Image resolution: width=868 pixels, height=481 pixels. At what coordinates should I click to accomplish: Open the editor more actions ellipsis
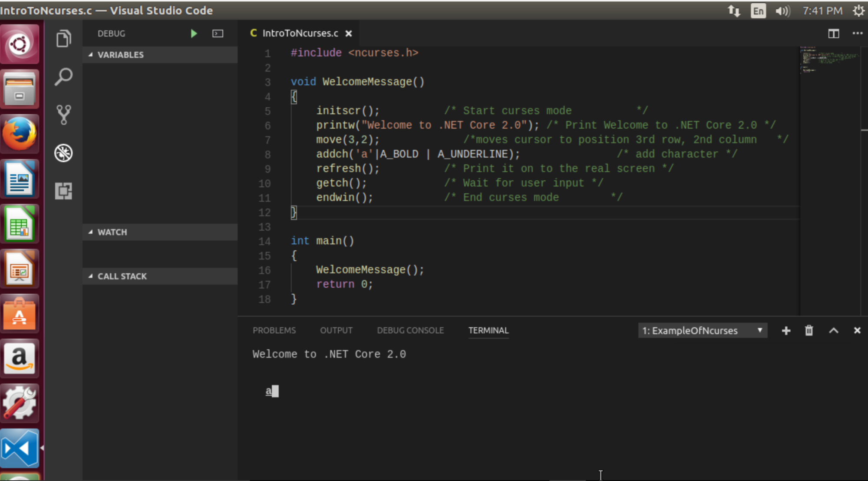tap(857, 33)
